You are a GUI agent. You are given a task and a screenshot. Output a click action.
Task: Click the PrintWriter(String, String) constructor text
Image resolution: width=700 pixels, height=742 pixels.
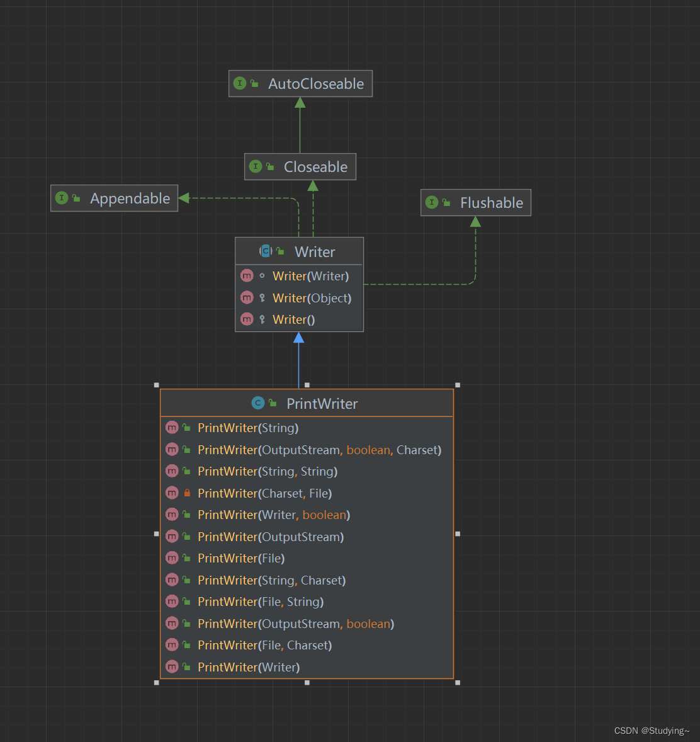click(x=268, y=472)
